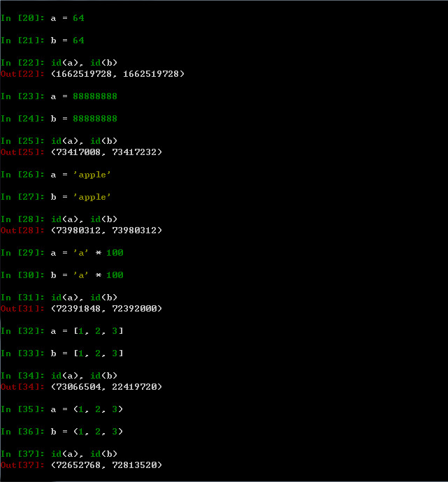This screenshot has height=482, width=448.
Task: Click the 'In [36]:' prompt label
Action: 22,432
